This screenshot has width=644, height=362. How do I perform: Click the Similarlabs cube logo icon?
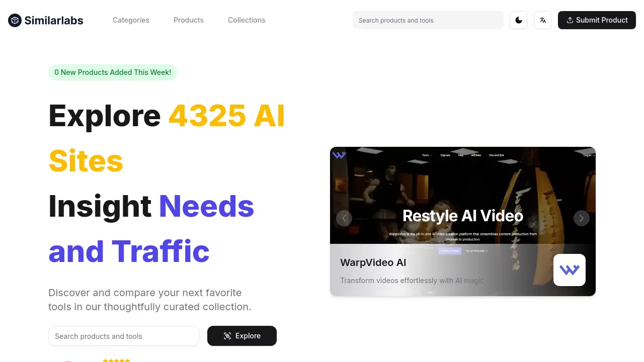(x=15, y=20)
